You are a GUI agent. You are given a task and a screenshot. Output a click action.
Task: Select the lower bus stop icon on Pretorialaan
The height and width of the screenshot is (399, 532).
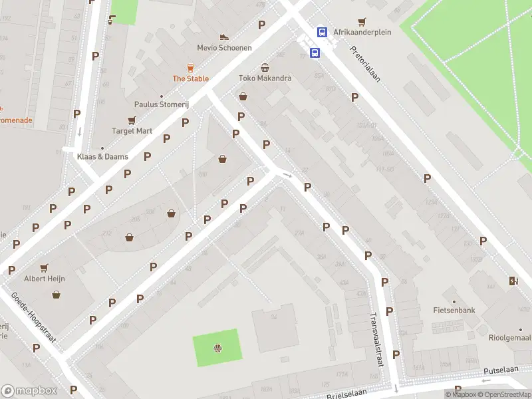[315, 53]
